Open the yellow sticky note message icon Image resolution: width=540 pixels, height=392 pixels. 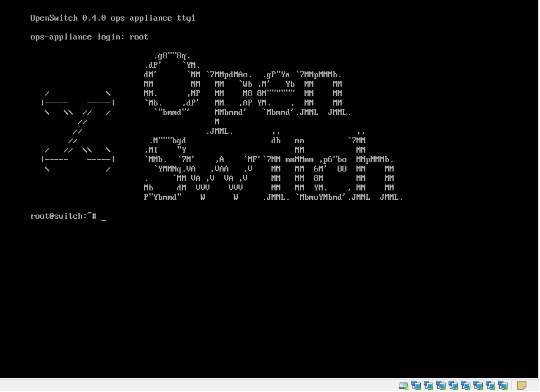tap(521, 386)
